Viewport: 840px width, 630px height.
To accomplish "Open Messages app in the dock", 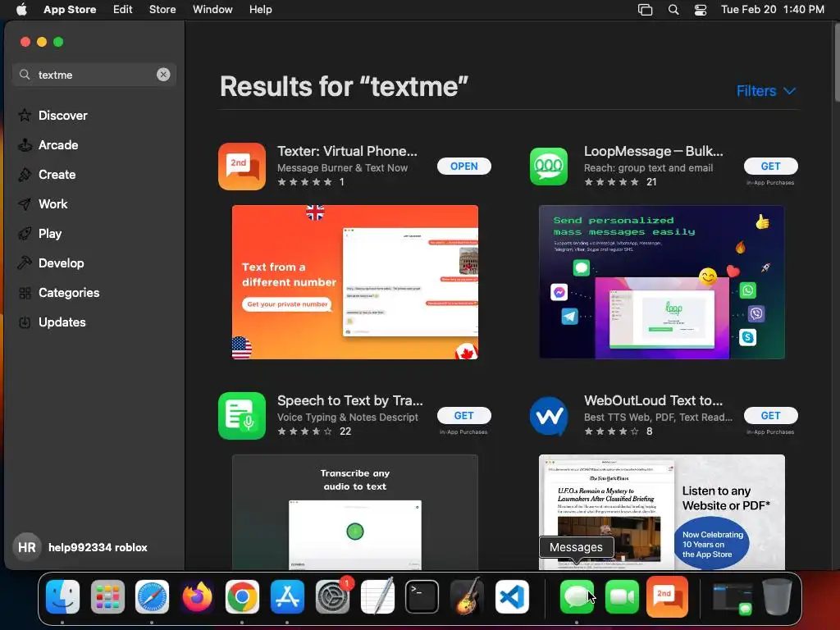I will [577, 597].
